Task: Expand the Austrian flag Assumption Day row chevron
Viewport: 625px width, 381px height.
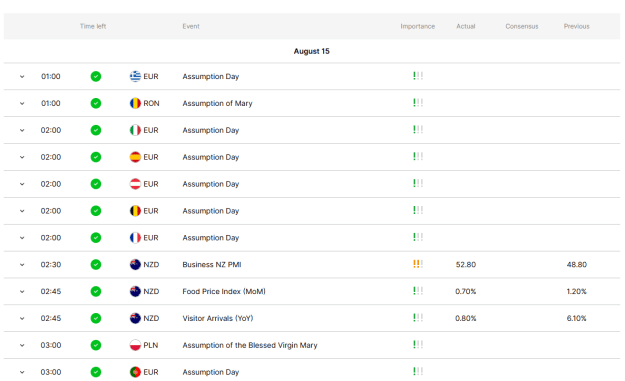Action: click(22, 184)
